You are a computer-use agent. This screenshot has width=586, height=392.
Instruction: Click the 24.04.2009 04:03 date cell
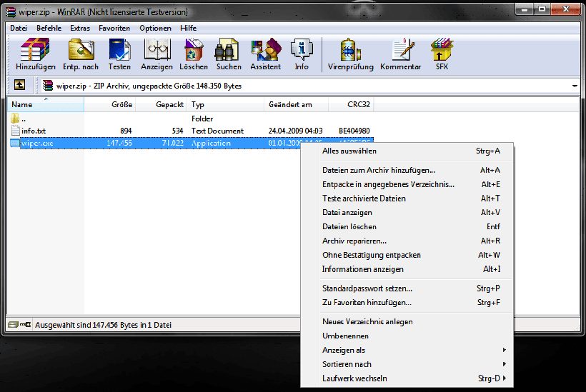[295, 131]
